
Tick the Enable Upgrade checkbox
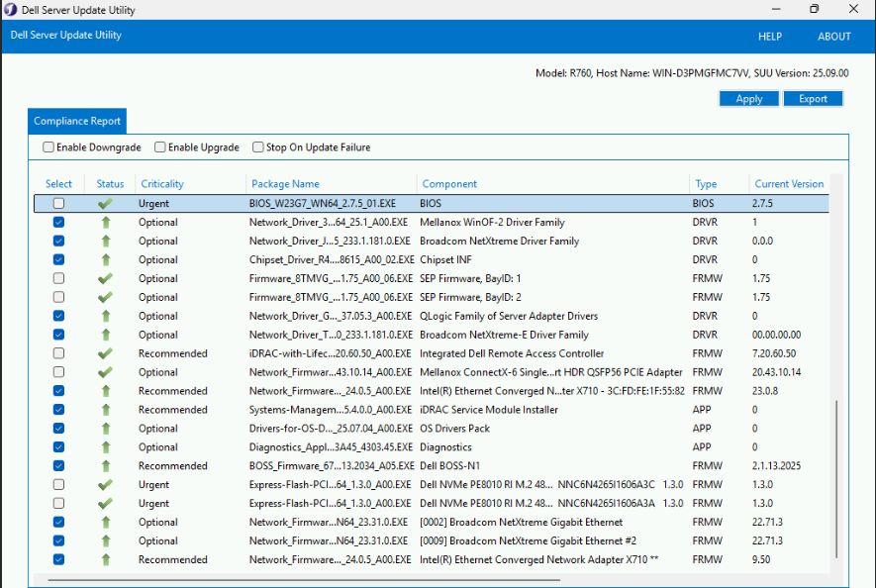click(x=160, y=147)
